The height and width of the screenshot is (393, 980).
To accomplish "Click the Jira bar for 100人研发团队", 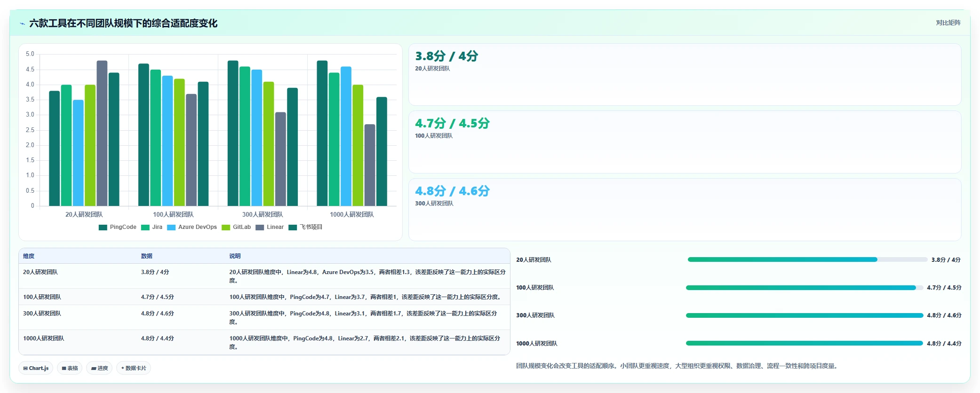I will click(156, 138).
